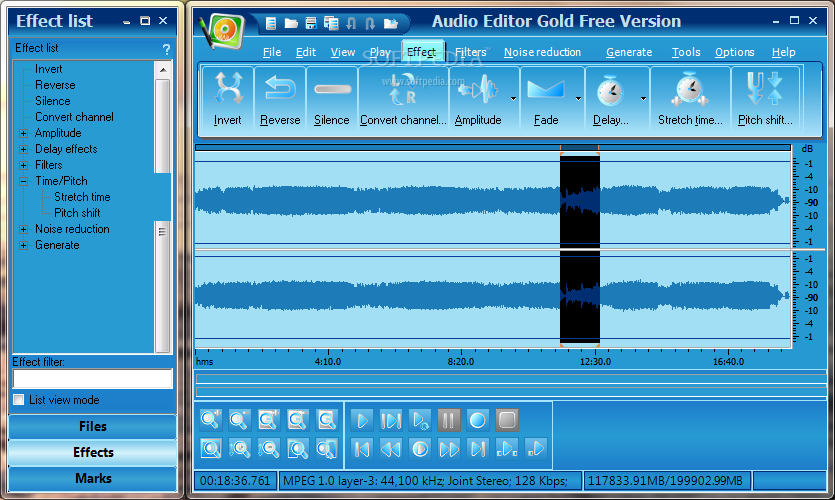Switch to the Filters ribbon tab
This screenshot has width=835, height=500.
point(470,52)
